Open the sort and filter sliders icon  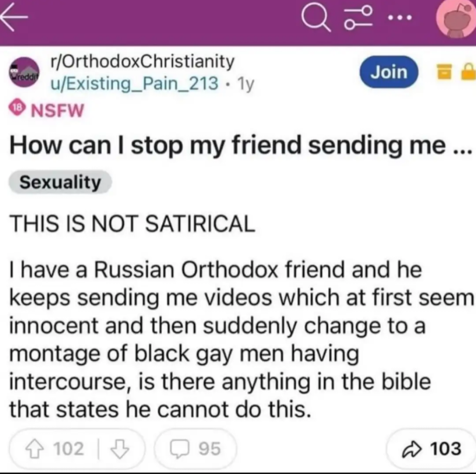click(x=358, y=18)
